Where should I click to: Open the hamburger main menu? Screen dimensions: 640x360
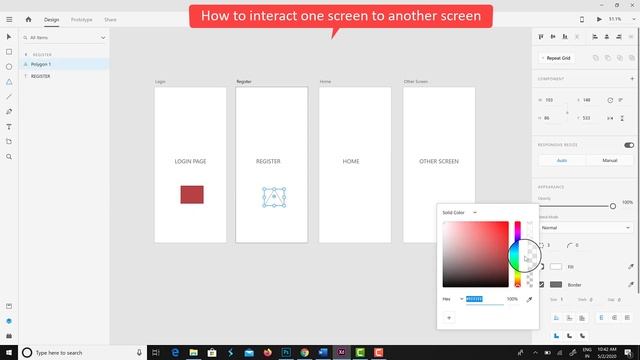coord(9,19)
